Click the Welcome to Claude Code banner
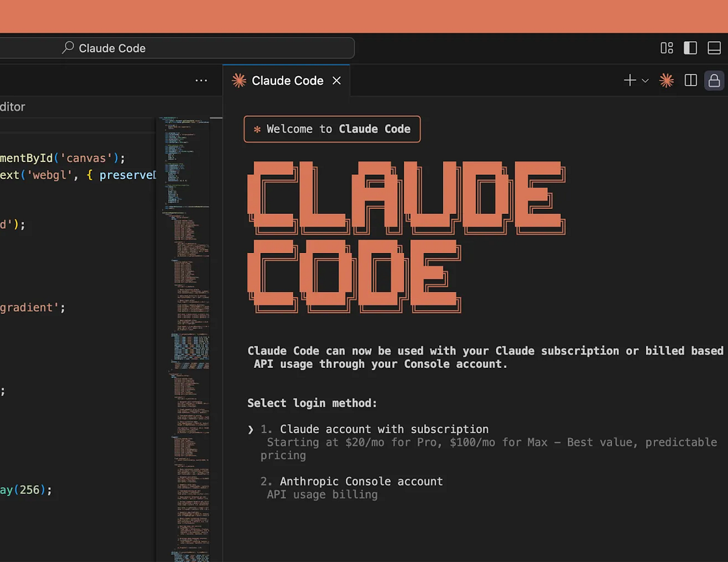Screen dimensions: 728x562 click(332, 129)
